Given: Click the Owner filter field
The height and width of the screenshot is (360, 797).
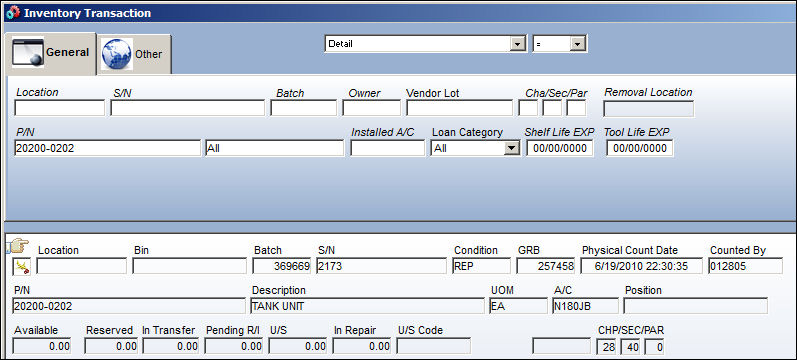Looking at the screenshot, I should [x=372, y=108].
